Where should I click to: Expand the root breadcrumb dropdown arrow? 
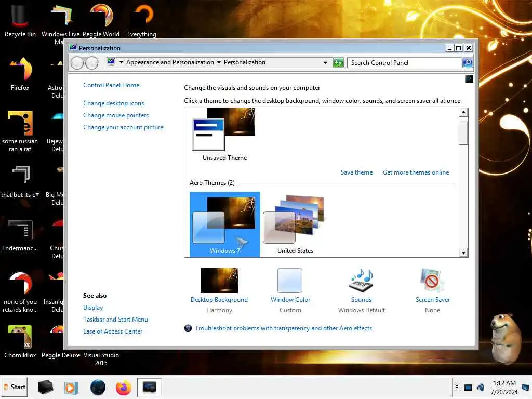click(x=121, y=62)
